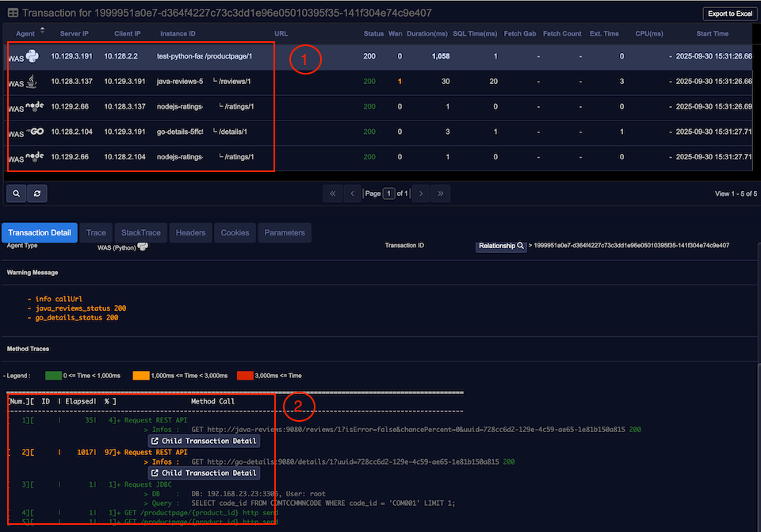761x532 pixels.
Task: Click the Node agent icon for client 10.128.3.137
Action: [34, 106]
